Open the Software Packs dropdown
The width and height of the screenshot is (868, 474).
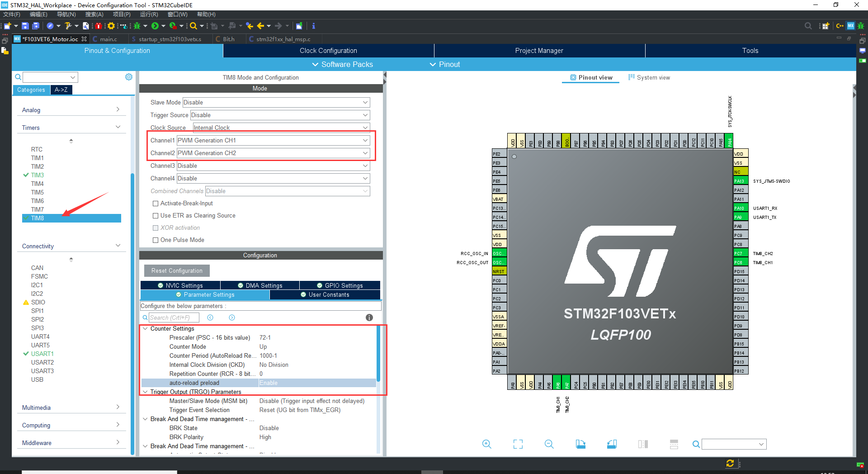[x=343, y=65]
